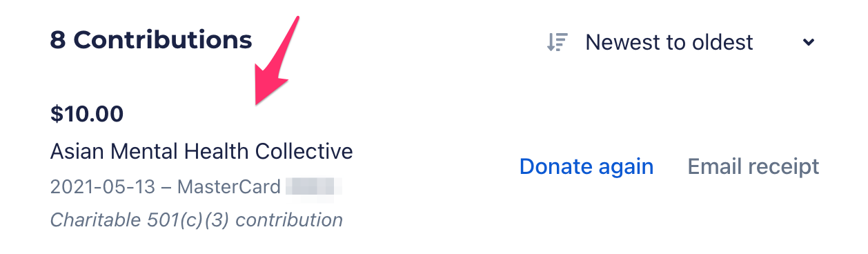868x254 pixels.
Task: Click the word receipt in Email receipt
Action: (782, 166)
